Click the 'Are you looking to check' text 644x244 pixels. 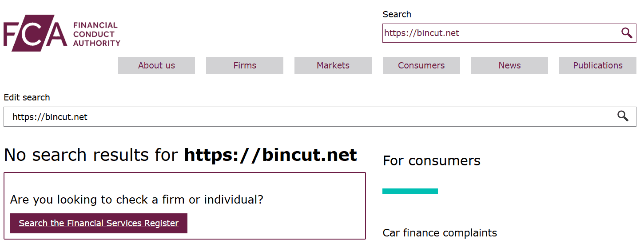[137, 200]
